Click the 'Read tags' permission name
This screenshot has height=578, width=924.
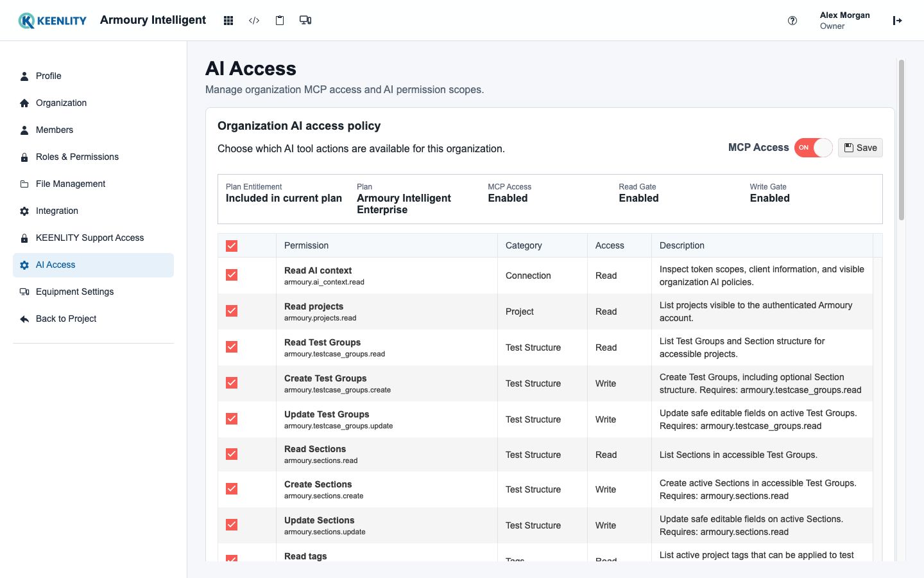[305, 556]
